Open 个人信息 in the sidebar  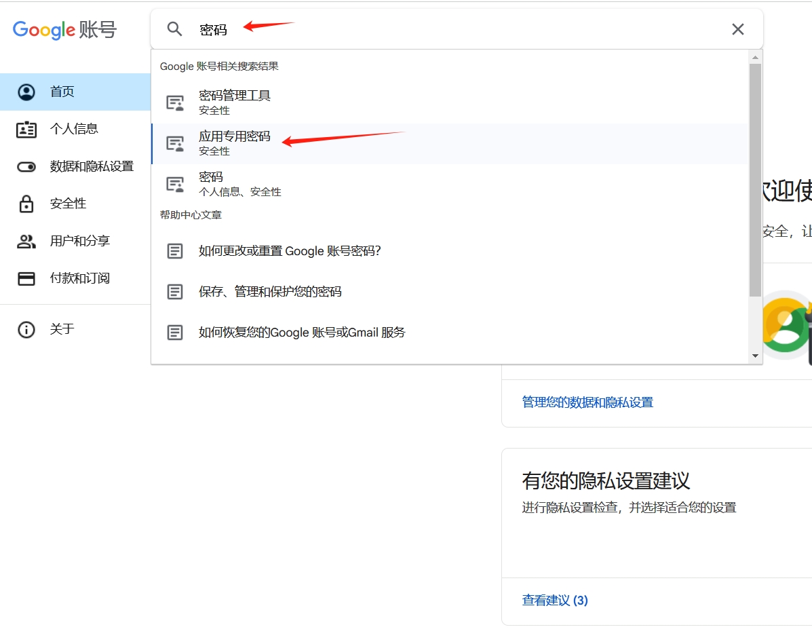point(75,129)
